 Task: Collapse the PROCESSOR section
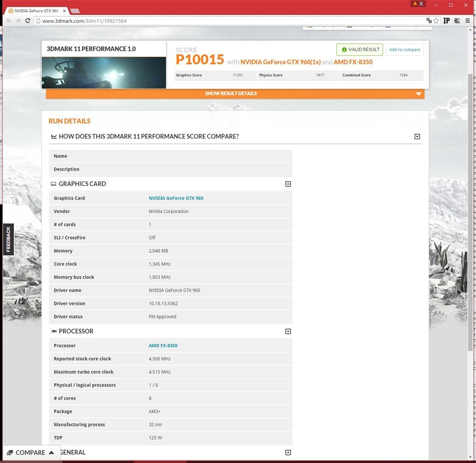tap(288, 331)
